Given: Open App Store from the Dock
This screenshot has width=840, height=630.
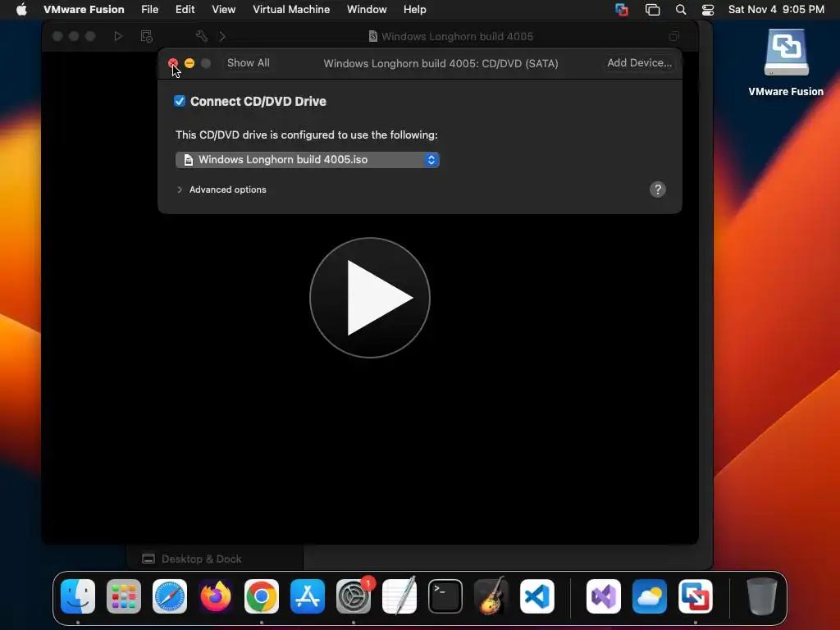Looking at the screenshot, I should pos(308,596).
